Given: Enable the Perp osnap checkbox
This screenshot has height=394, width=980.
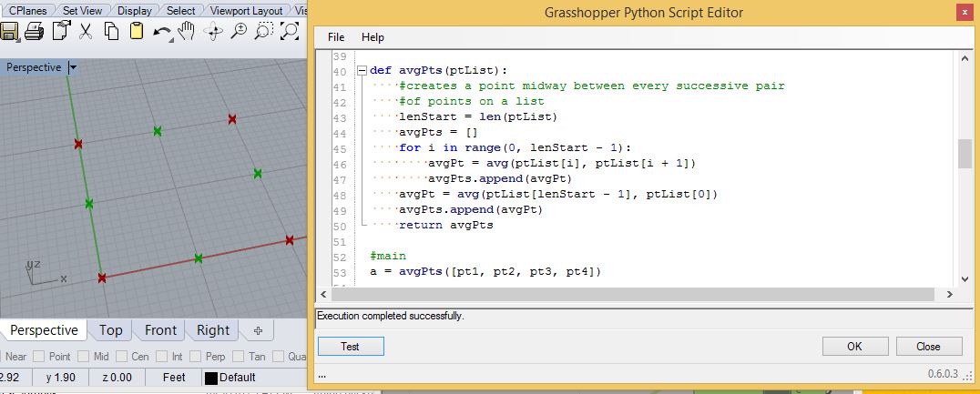Looking at the screenshot, I should pos(195,357).
